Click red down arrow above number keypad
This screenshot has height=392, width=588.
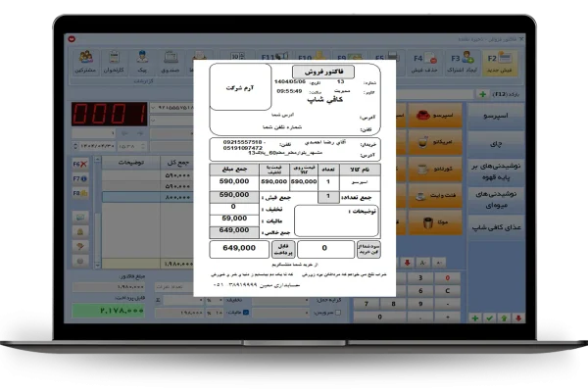(408, 263)
